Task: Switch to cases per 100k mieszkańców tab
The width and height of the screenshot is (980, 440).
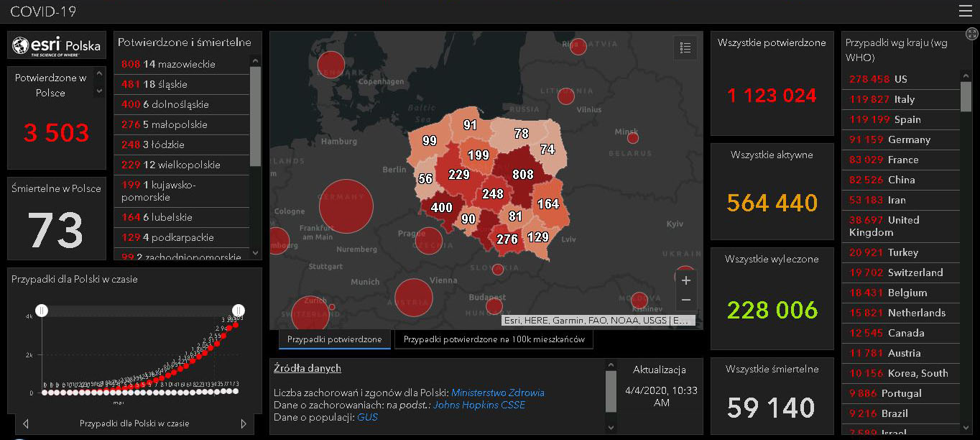Action: [x=494, y=339]
